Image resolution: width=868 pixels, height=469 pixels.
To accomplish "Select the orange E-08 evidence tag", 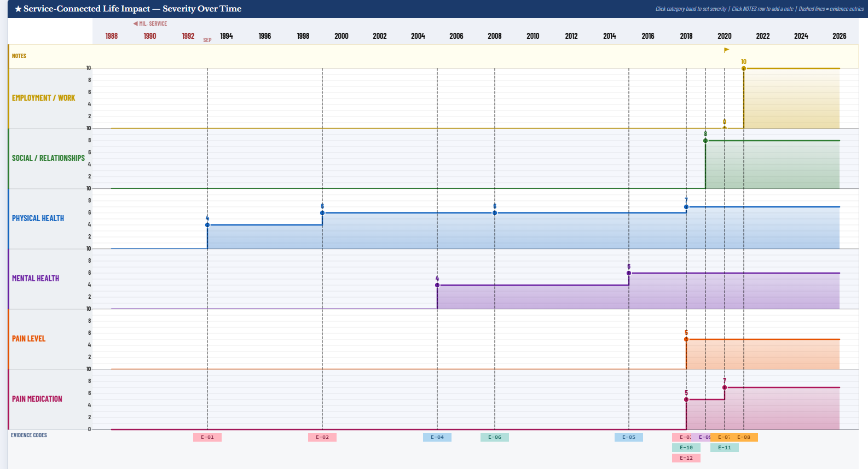I will [744, 437].
